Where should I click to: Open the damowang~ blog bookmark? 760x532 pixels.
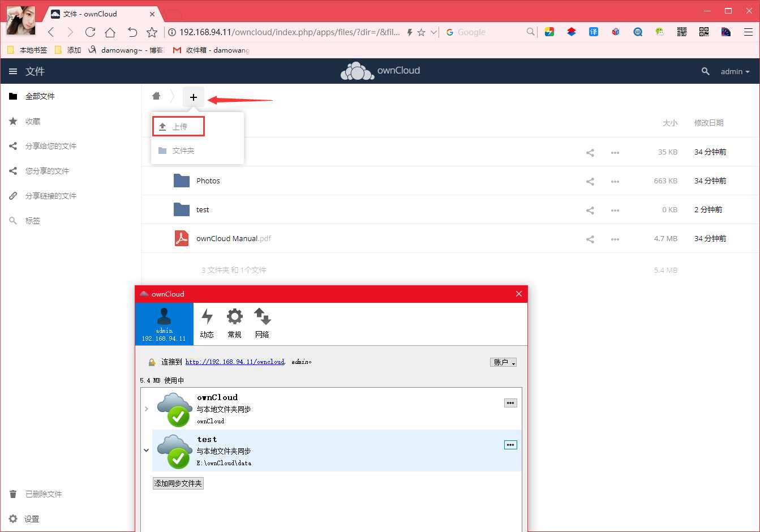click(x=126, y=50)
